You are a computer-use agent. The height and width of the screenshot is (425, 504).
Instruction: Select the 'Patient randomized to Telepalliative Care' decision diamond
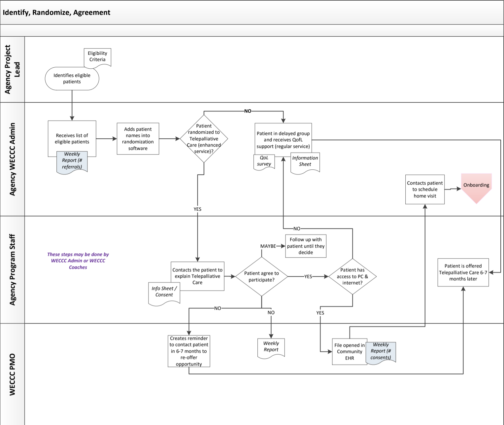(x=204, y=139)
